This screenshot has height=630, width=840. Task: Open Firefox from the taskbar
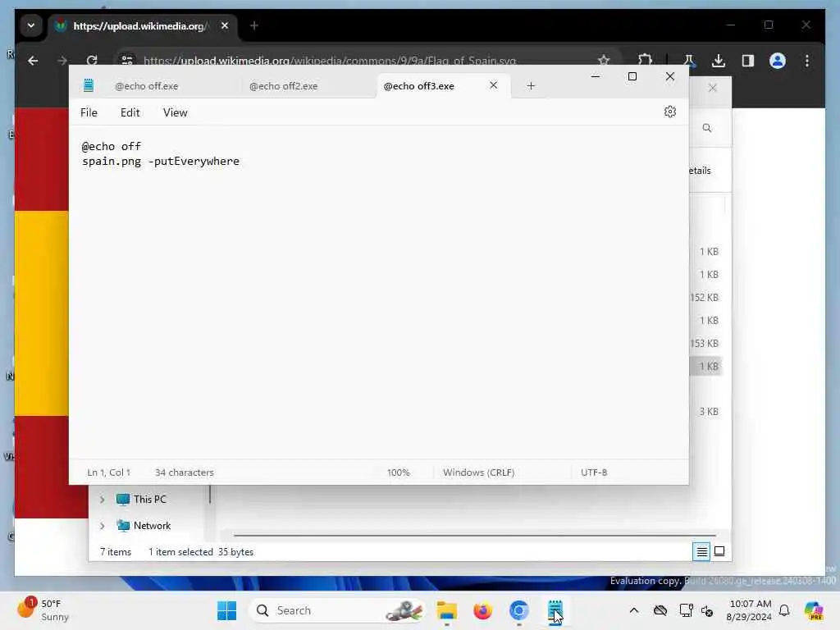(x=482, y=610)
